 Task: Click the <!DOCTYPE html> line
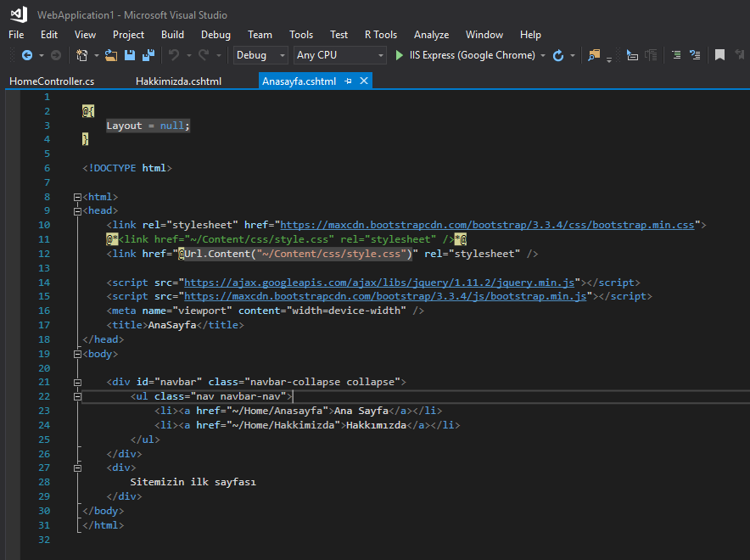[127, 168]
